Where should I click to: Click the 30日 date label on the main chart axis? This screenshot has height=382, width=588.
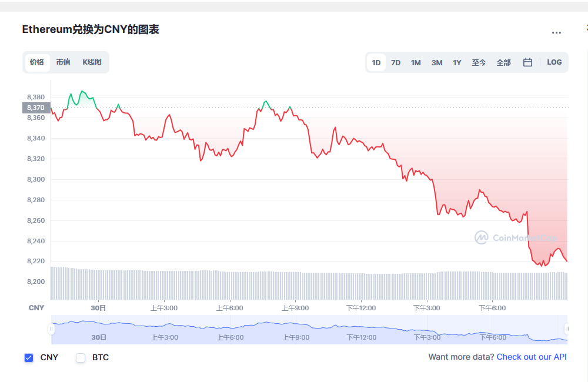pyautogui.click(x=98, y=308)
